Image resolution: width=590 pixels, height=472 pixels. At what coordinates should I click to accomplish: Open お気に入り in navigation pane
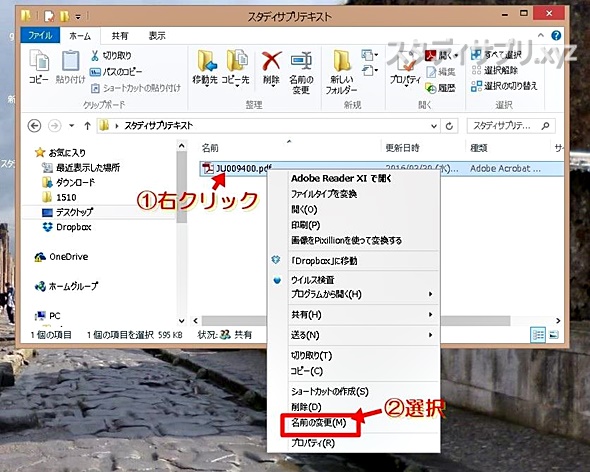tap(61, 152)
